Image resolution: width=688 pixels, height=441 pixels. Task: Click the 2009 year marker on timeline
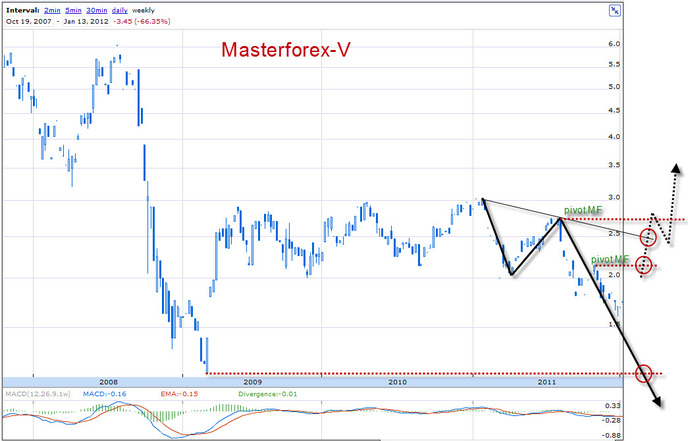(253, 382)
